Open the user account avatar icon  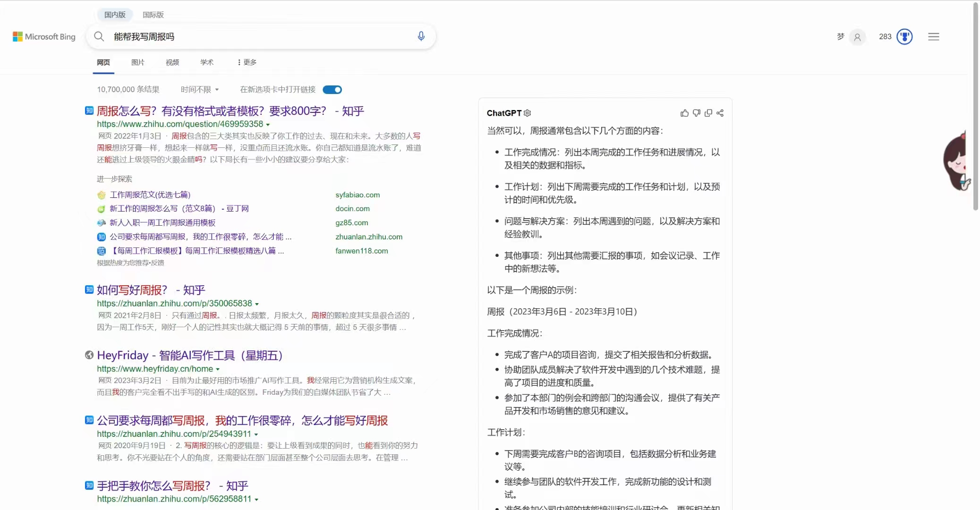857,37
